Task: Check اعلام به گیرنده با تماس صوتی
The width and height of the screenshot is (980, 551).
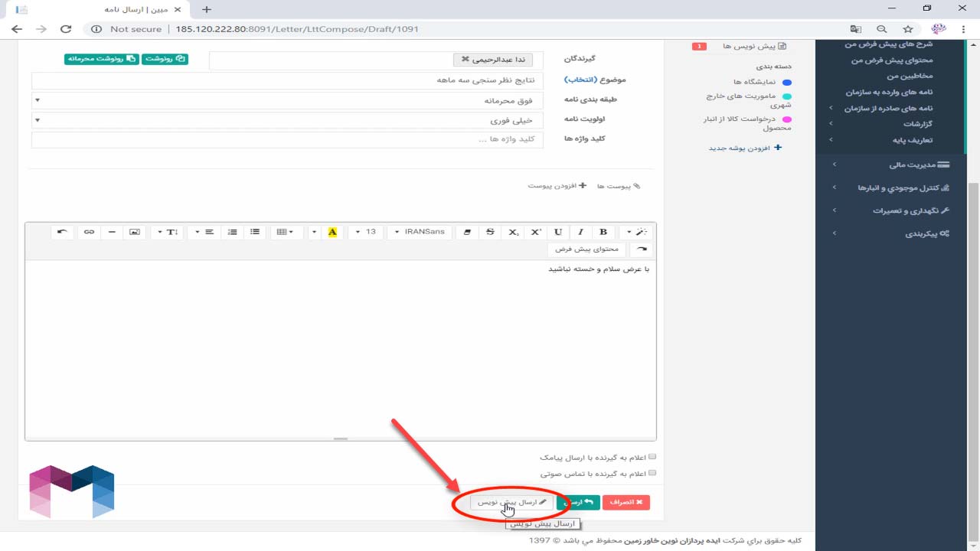Action: (652, 474)
